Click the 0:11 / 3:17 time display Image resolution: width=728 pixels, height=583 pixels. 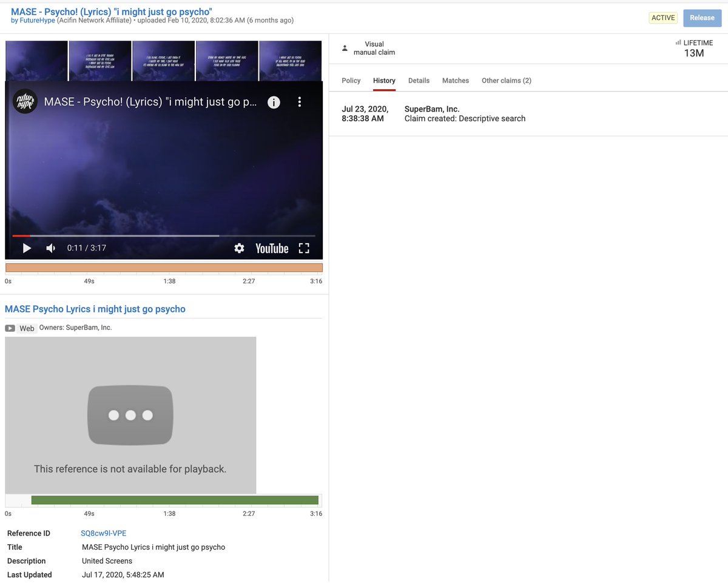click(87, 248)
